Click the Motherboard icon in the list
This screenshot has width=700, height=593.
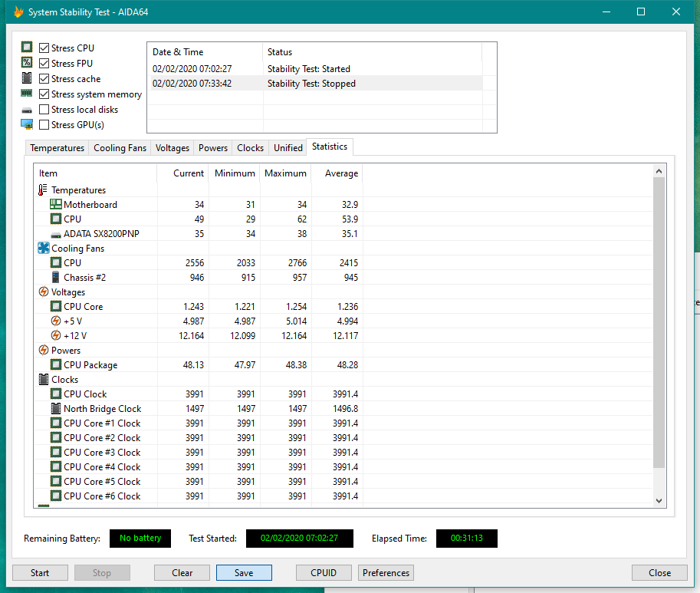(55, 205)
